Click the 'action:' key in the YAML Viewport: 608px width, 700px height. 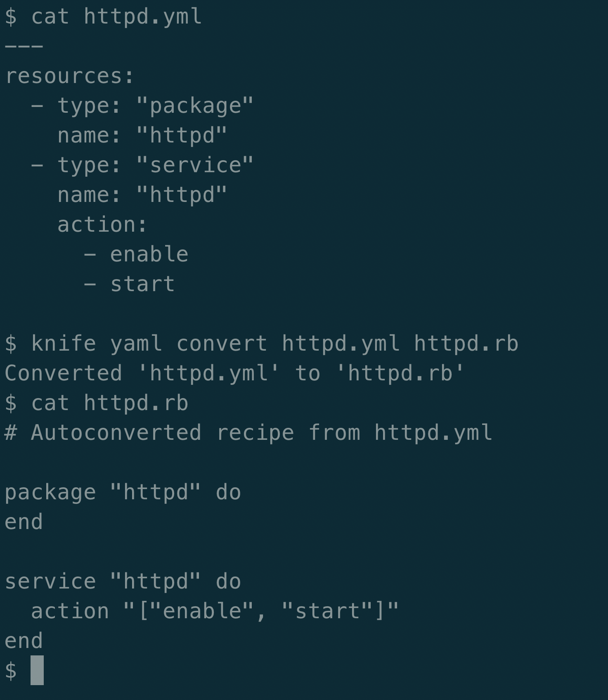tap(102, 225)
